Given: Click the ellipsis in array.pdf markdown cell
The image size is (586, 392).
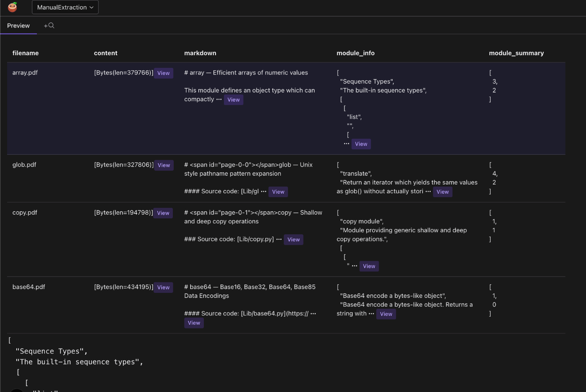Looking at the screenshot, I should [219, 100].
